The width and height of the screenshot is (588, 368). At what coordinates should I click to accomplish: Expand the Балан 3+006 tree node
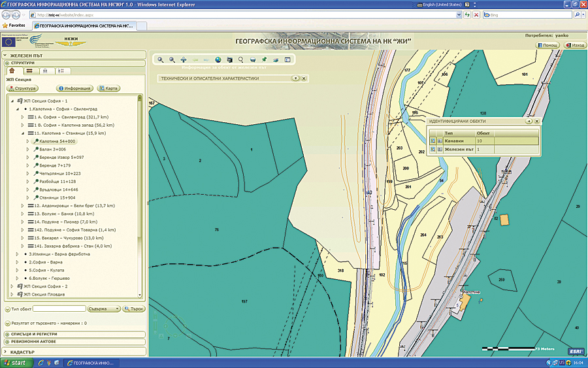point(28,149)
